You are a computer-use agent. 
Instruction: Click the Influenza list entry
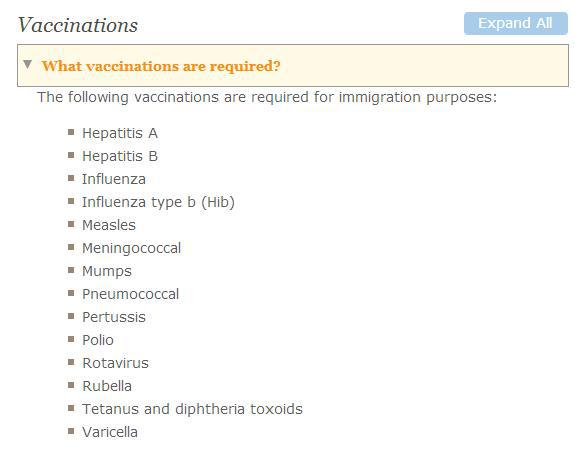tap(114, 179)
